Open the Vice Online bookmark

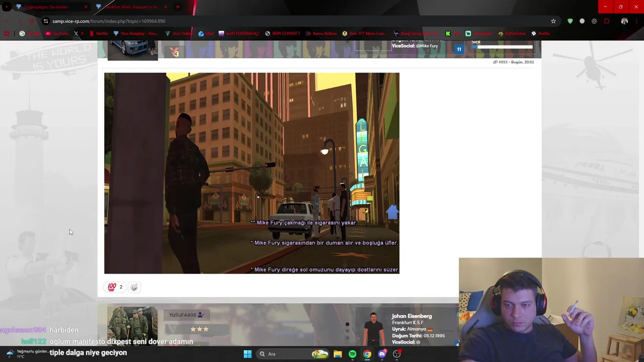pos(179,34)
